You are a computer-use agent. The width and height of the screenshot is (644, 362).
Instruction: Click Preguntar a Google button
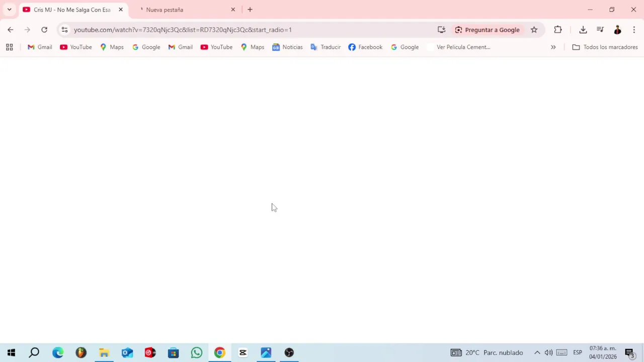(x=487, y=30)
